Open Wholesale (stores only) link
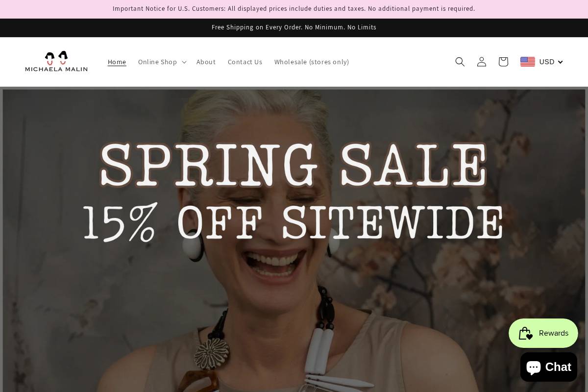 [x=312, y=62]
